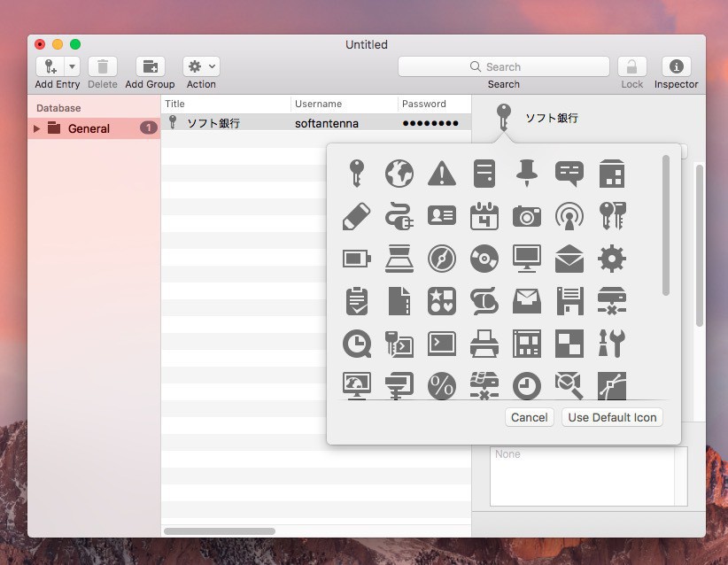Sort by the Title column header

226,104
